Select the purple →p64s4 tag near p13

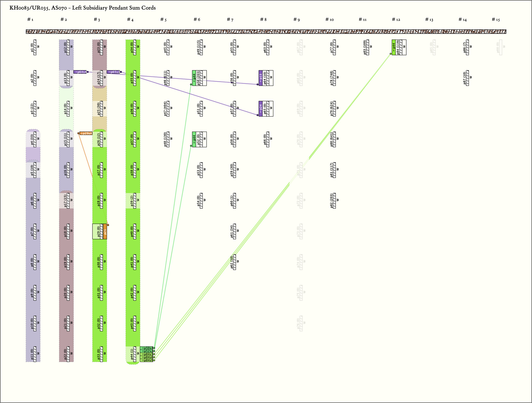pos(80,72)
